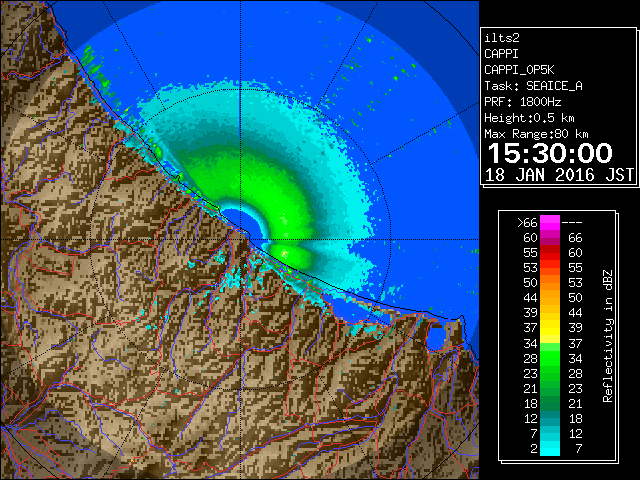
Task: Click the orange-red 53–55 dBZ swatch
Action: (550, 268)
